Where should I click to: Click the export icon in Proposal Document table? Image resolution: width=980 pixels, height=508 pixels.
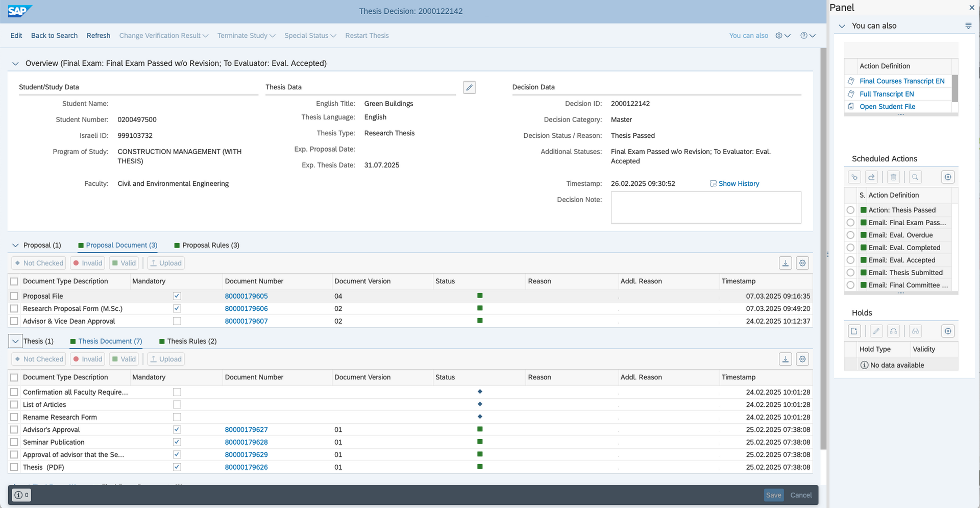[785, 263]
